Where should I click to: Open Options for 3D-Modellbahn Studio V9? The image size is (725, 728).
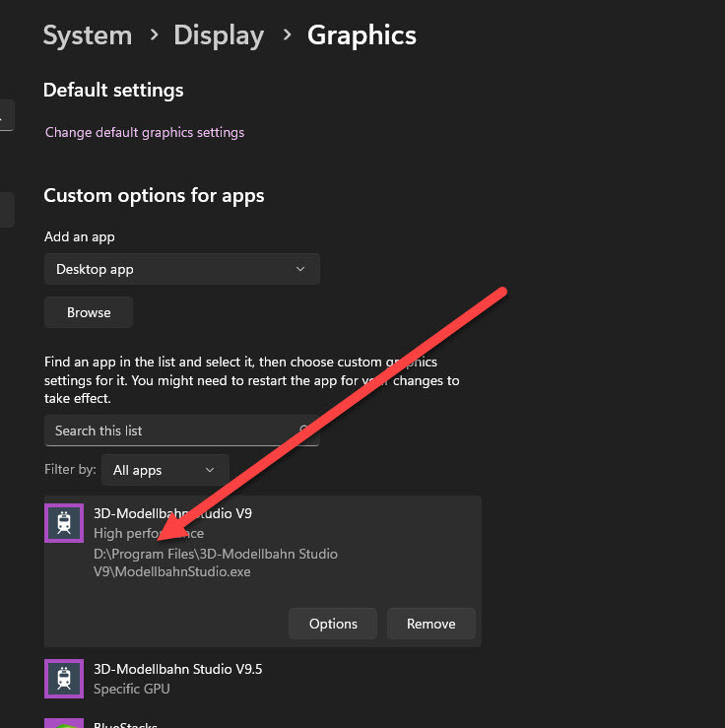[x=333, y=624]
